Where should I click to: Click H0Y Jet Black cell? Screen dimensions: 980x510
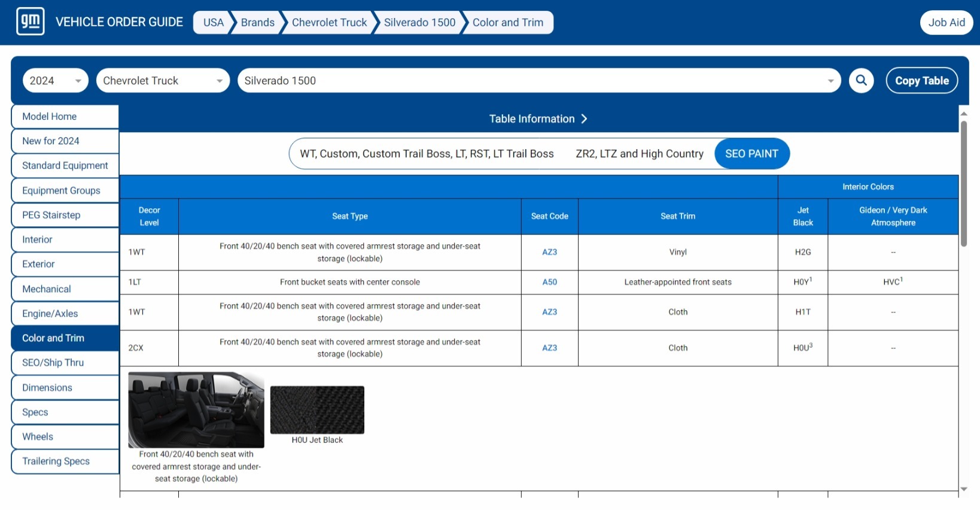click(x=803, y=282)
